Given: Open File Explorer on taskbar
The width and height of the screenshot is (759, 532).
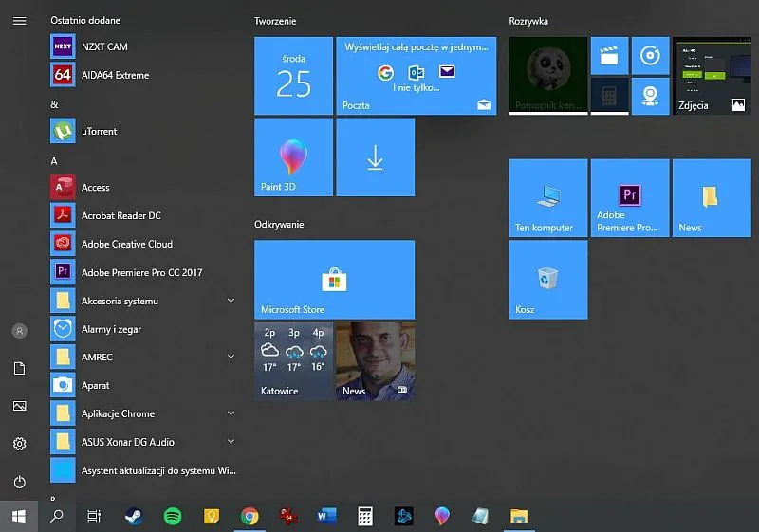Looking at the screenshot, I should pyautogui.click(x=519, y=517).
